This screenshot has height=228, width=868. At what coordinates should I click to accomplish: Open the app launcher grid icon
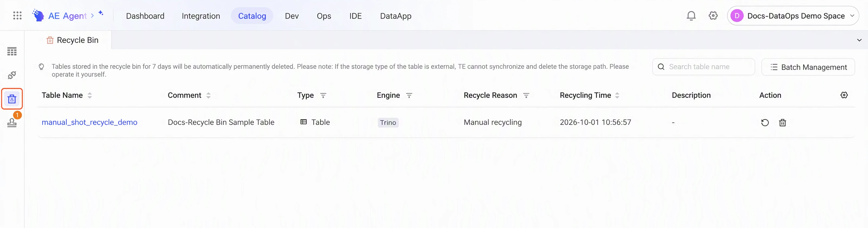tap(17, 15)
